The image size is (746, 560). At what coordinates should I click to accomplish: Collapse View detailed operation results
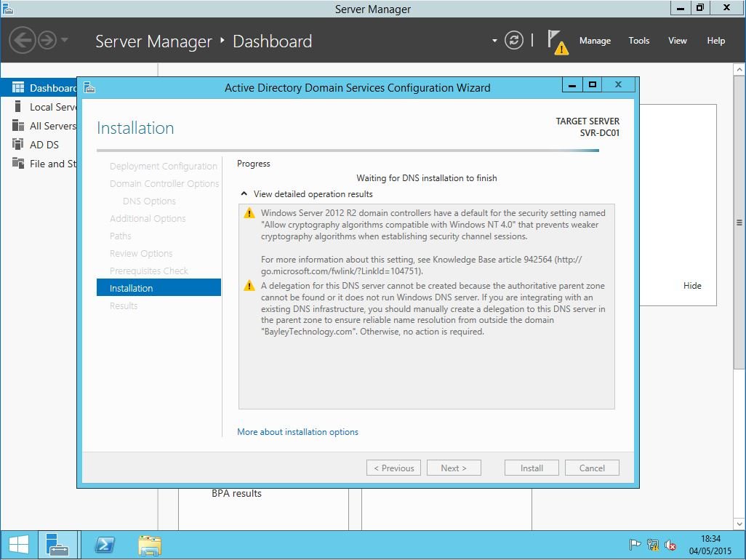tap(244, 194)
